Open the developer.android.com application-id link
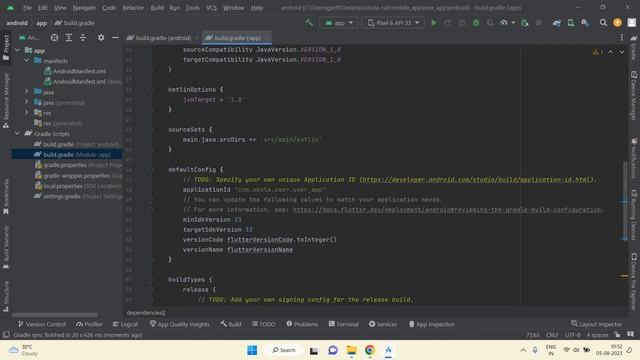Image resolution: width=640 pixels, height=360 pixels. coord(476,180)
